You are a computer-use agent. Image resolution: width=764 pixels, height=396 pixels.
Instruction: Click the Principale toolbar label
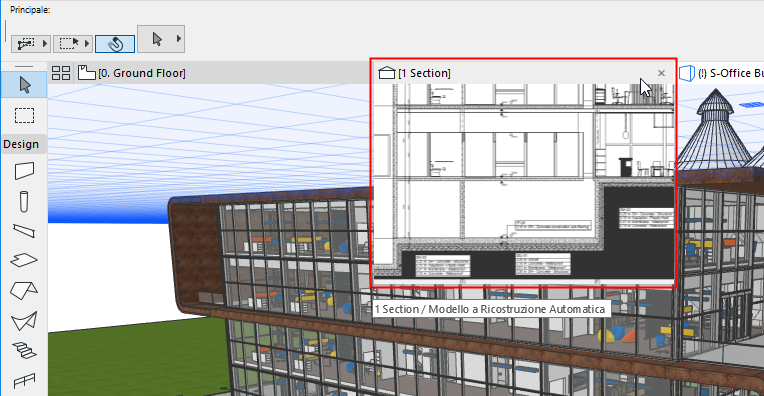pos(30,10)
